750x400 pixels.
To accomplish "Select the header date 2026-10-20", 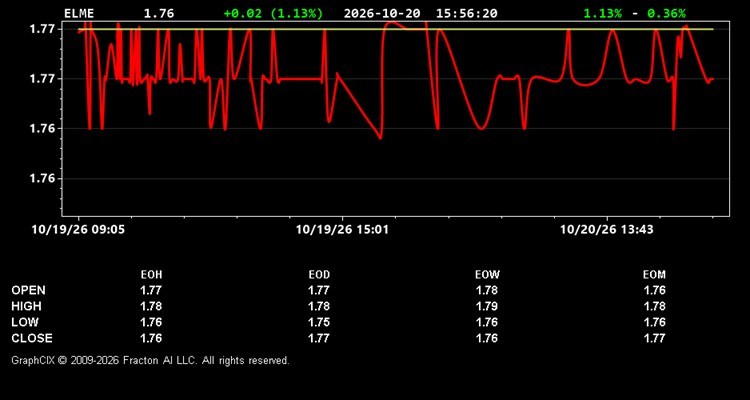I will pos(382,13).
